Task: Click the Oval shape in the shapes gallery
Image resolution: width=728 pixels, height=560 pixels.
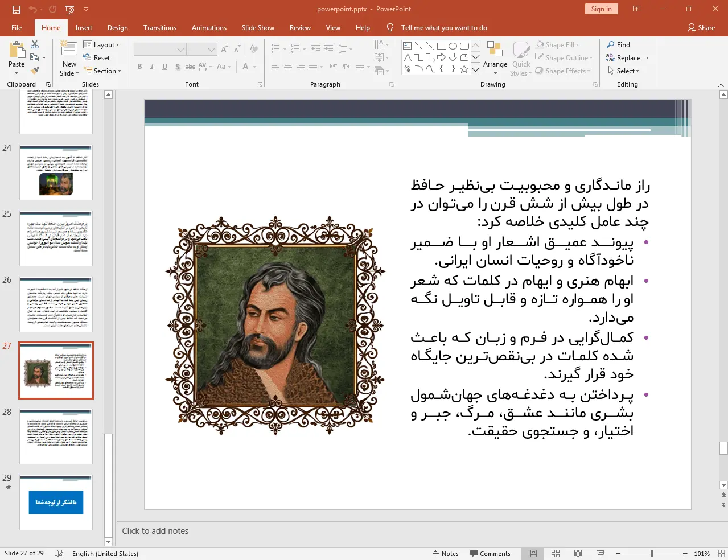Action: pos(453,46)
